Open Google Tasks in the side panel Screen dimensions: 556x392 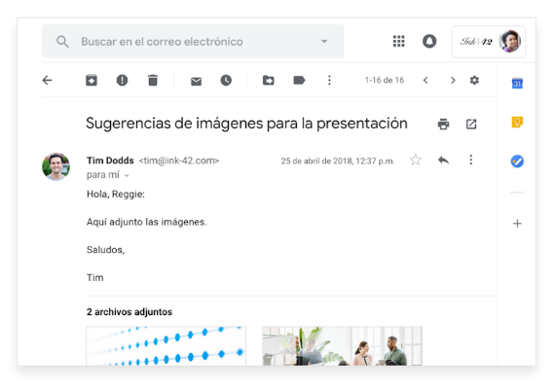coord(517,161)
